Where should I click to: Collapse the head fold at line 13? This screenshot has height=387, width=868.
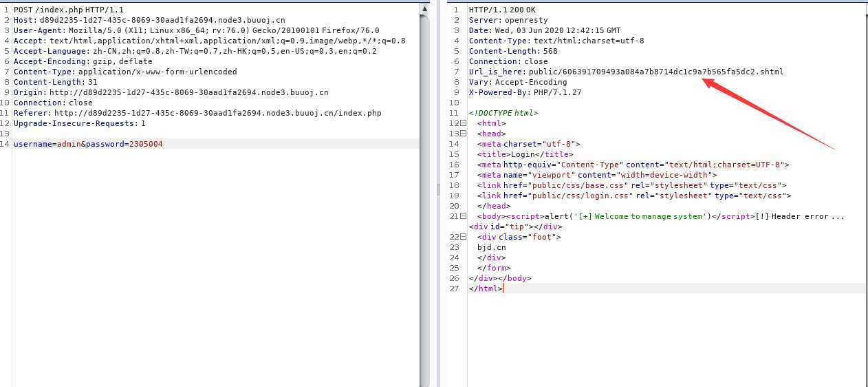click(464, 134)
